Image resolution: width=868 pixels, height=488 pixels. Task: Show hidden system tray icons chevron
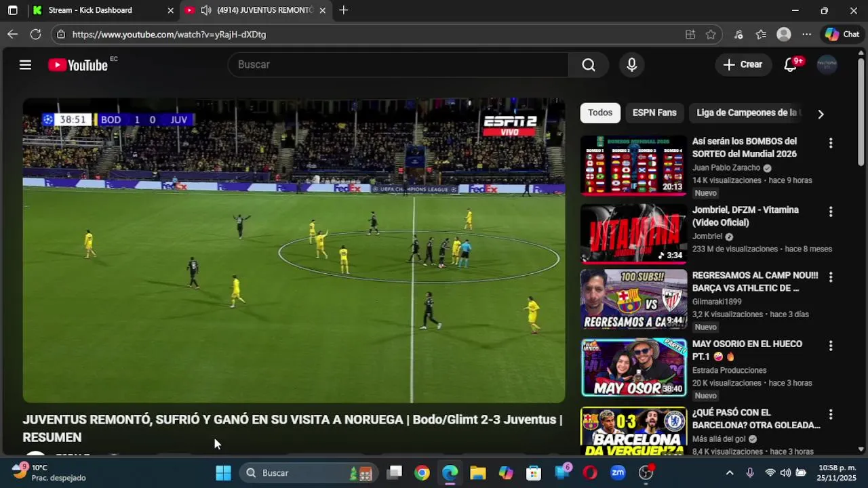(x=730, y=472)
